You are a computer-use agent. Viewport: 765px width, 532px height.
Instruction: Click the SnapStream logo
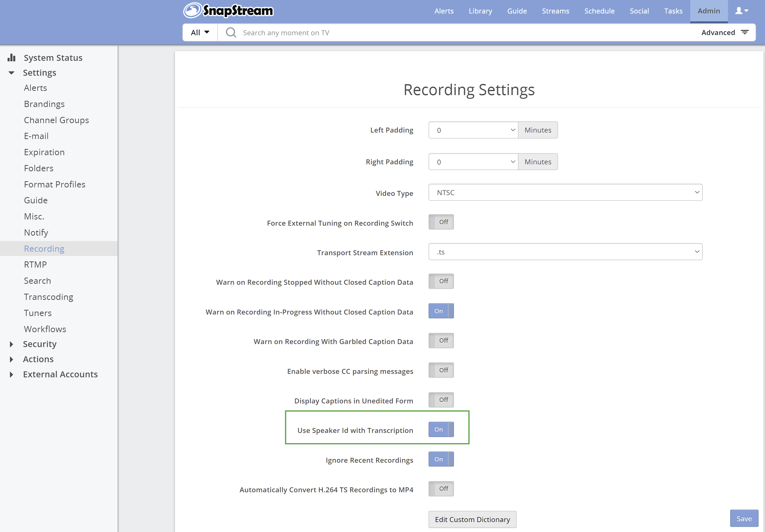pyautogui.click(x=228, y=10)
